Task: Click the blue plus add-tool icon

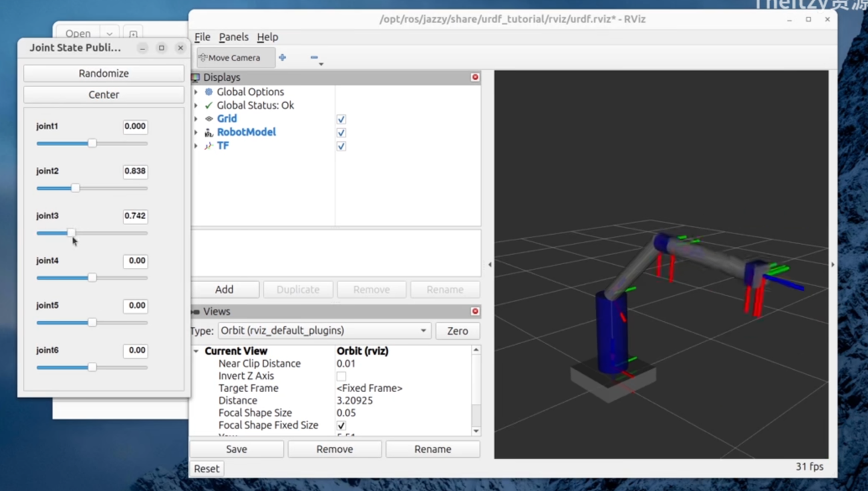Action: click(x=282, y=57)
